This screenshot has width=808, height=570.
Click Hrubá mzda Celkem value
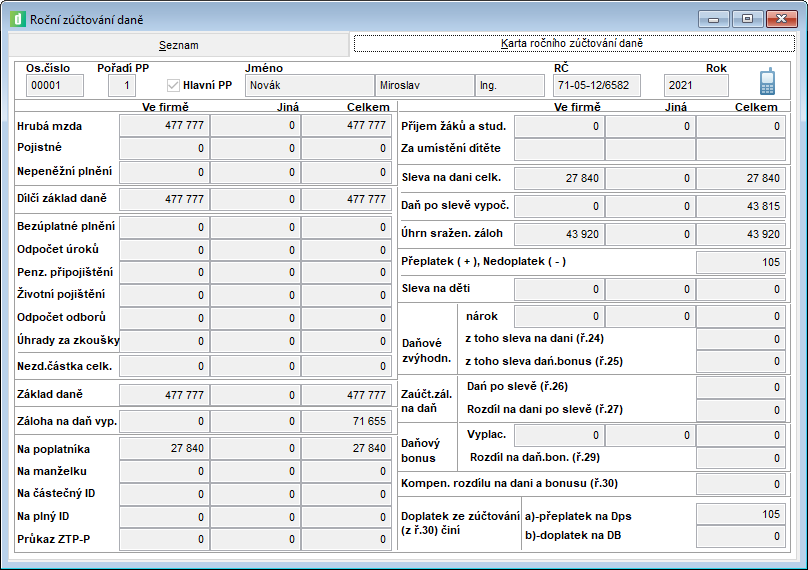pos(346,126)
